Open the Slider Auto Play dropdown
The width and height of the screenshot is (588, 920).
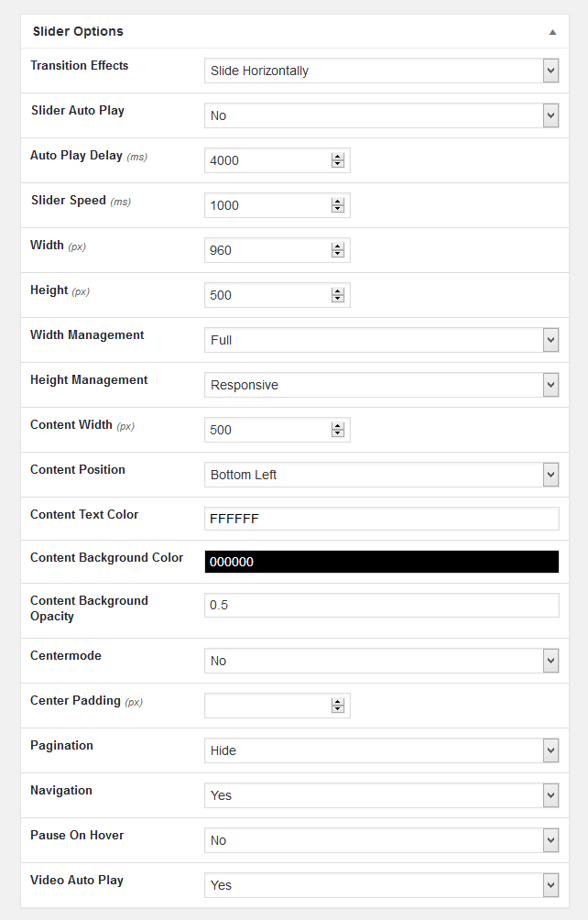381,115
